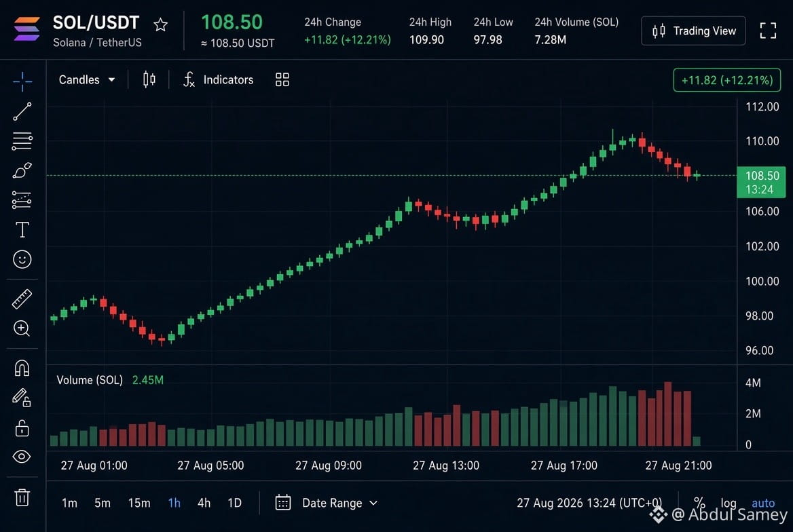
Task: Toggle stay in drawing mode pencil-lock
Action: click(22, 398)
